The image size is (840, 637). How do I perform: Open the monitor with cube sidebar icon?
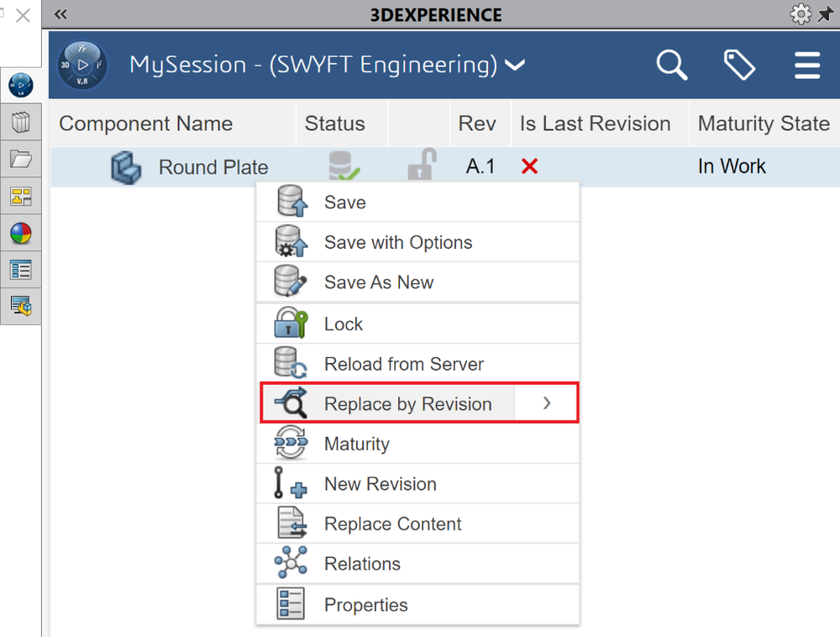21,306
